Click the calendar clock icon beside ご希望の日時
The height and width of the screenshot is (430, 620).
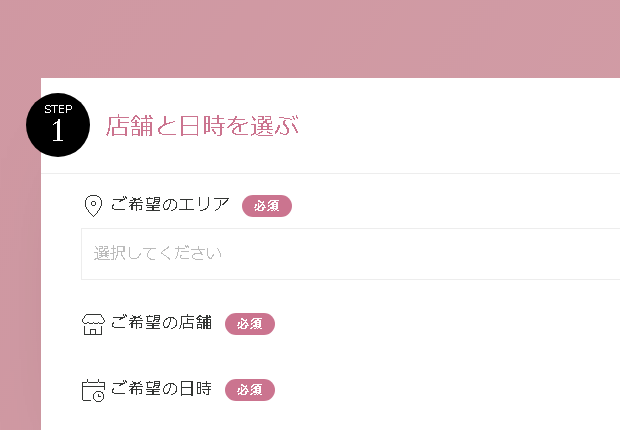93,390
